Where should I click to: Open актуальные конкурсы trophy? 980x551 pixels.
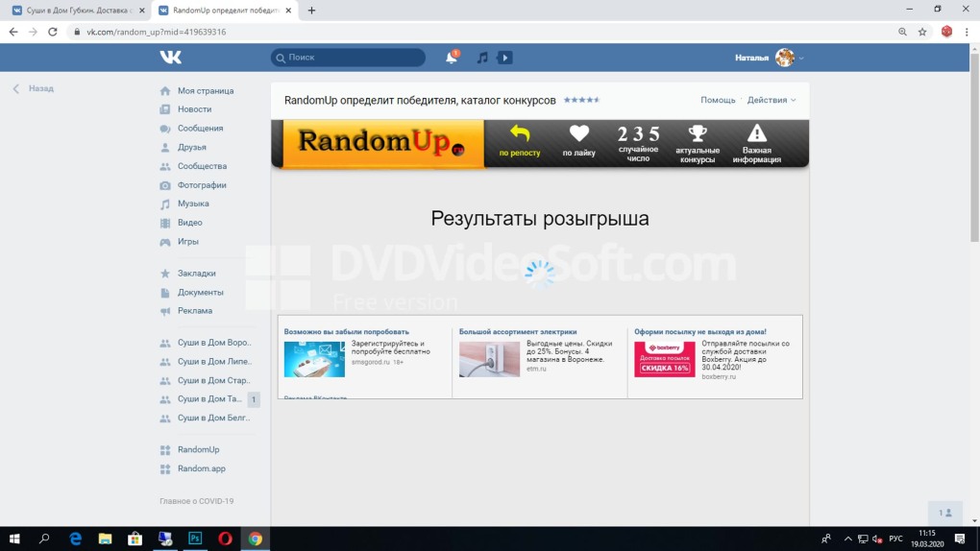pos(698,144)
